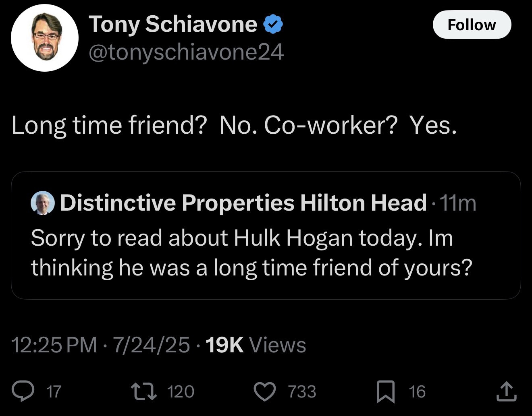Screen dimensions: 532x416
Task: Click the reply speech bubble icon
Action: [x=23, y=391]
